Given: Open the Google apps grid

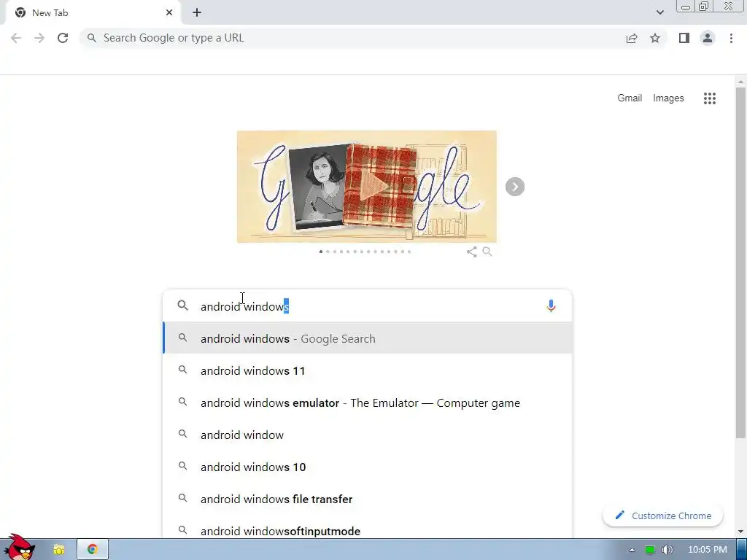Looking at the screenshot, I should pos(709,98).
